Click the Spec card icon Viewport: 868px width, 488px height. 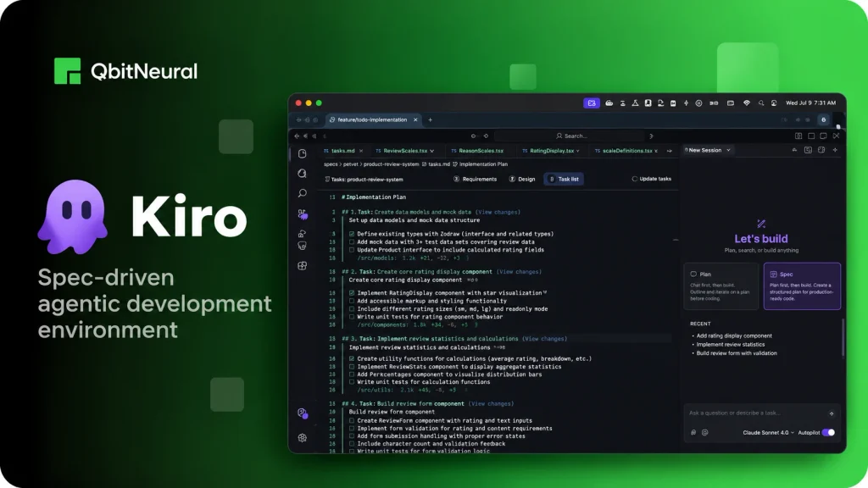coord(773,274)
